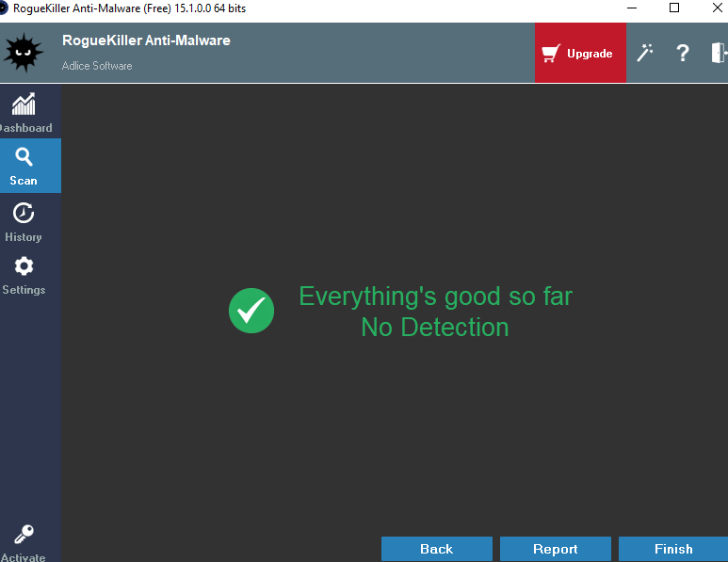Click the 'Everything's good so far' message

[435, 297]
